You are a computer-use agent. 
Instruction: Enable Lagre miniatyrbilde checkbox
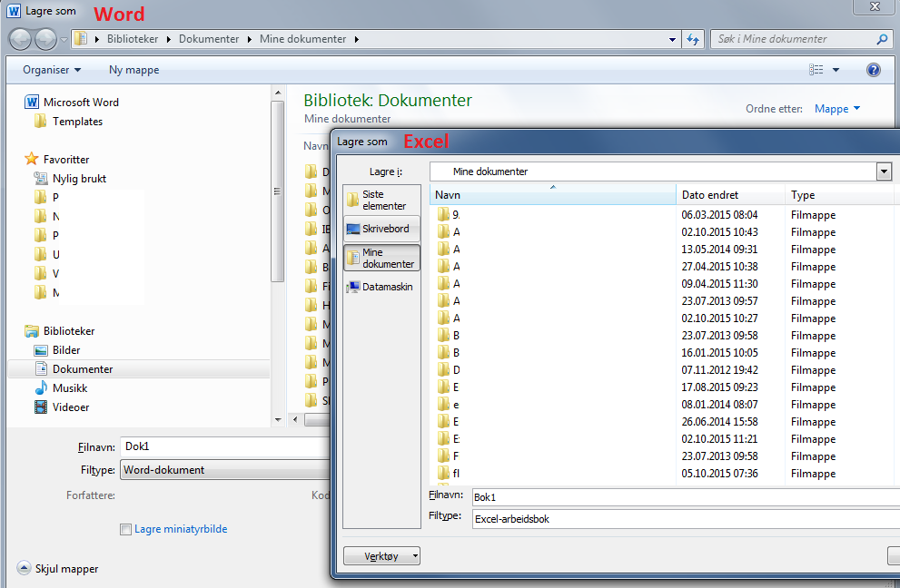125,530
